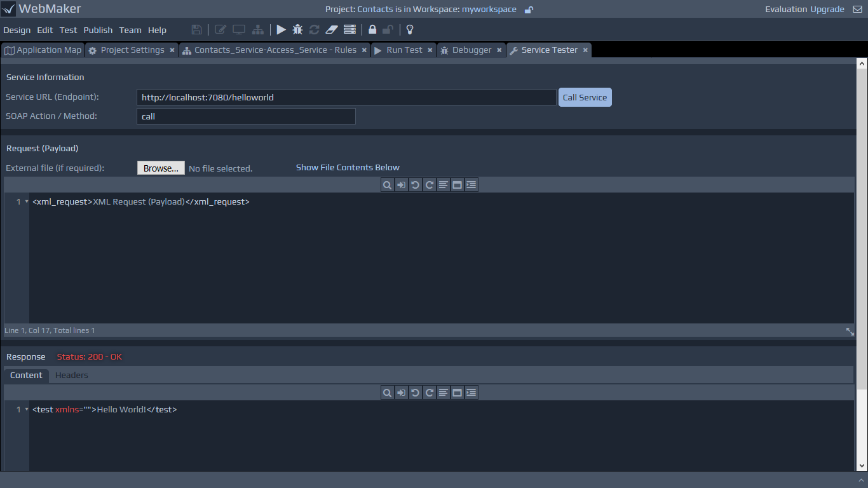Click the lightbulb hint icon
This screenshot has width=868, height=488.
click(x=410, y=30)
